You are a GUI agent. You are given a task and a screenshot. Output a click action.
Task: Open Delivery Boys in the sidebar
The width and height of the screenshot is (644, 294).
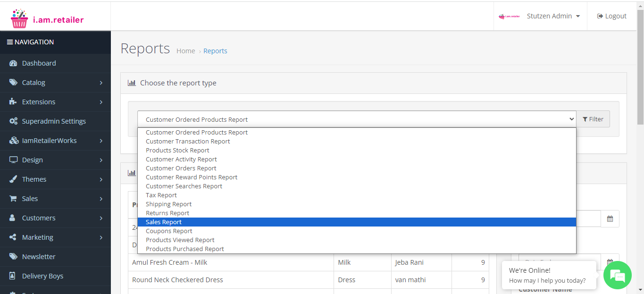(x=55, y=276)
